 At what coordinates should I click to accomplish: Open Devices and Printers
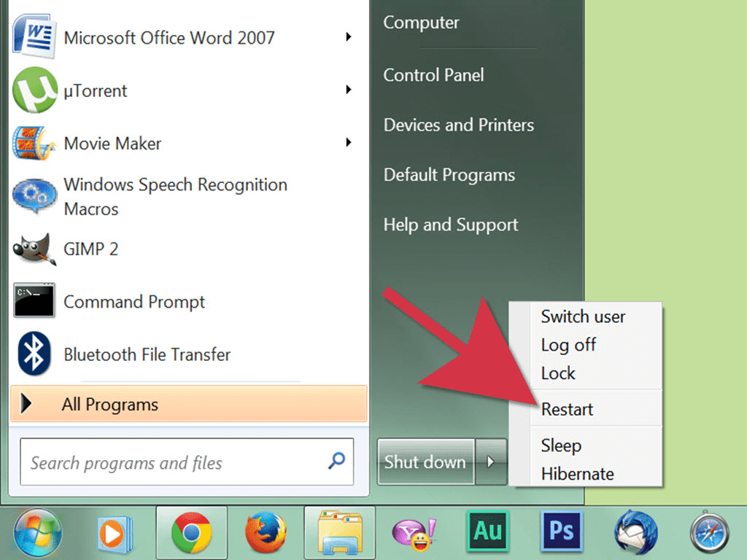[458, 125]
